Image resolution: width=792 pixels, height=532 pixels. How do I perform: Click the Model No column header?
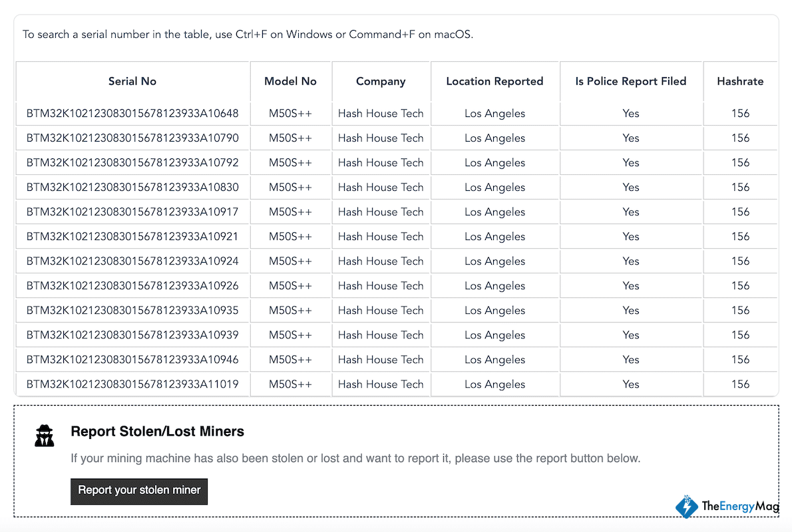290,81
